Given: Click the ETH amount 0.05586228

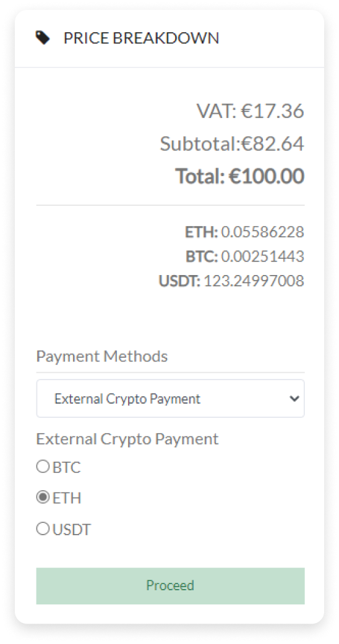Looking at the screenshot, I should click(262, 232).
